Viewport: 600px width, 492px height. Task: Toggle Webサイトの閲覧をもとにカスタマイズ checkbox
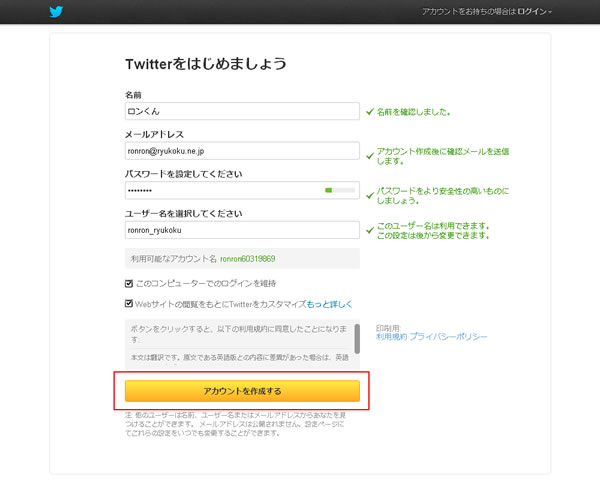click(x=129, y=304)
